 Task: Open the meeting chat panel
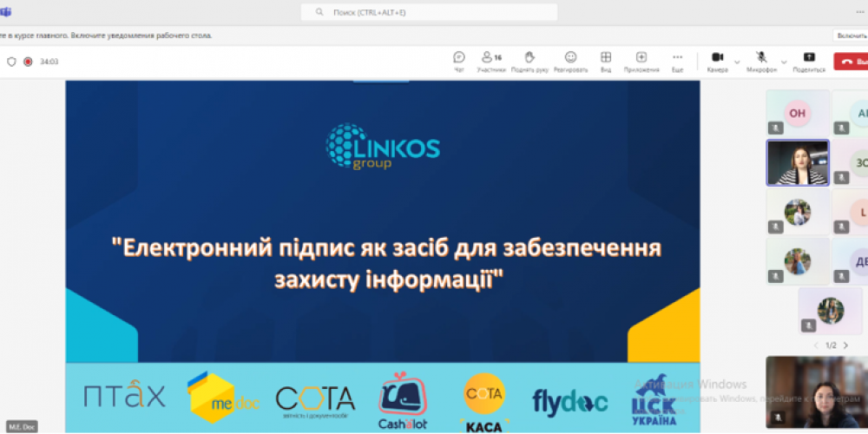click(459, 61)
